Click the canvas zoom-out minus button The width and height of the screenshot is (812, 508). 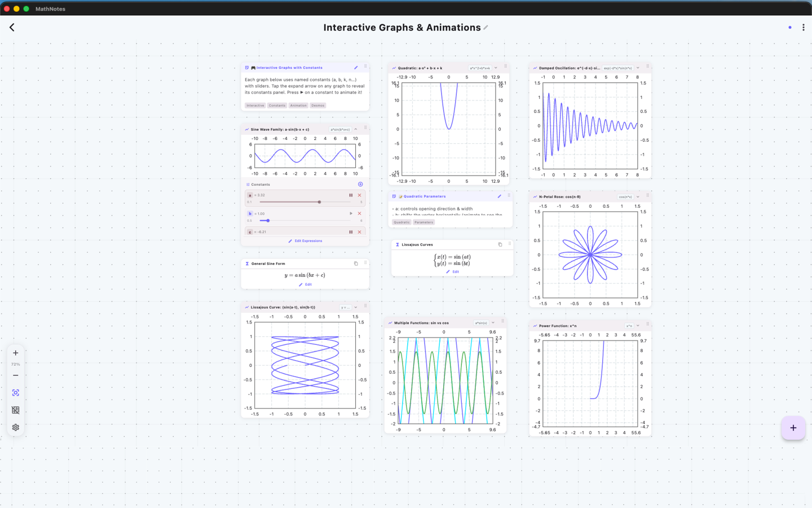click(x=16, y=375)
